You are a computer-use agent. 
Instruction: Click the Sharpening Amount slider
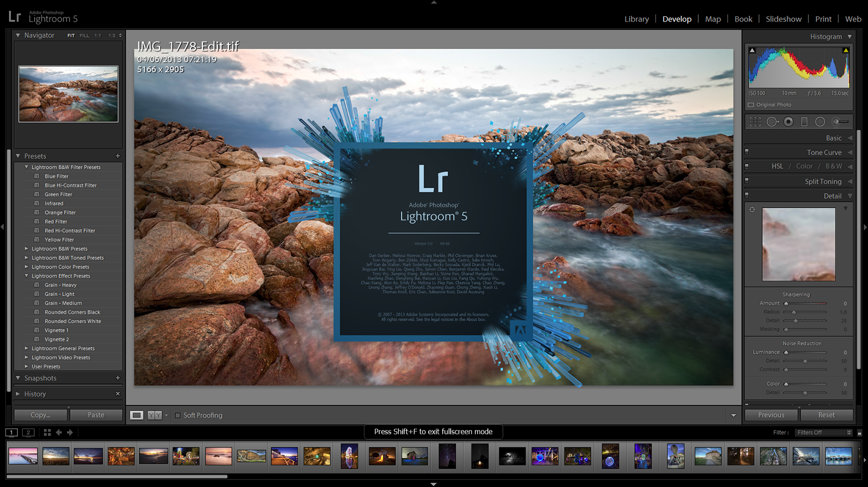pos(806,304)
